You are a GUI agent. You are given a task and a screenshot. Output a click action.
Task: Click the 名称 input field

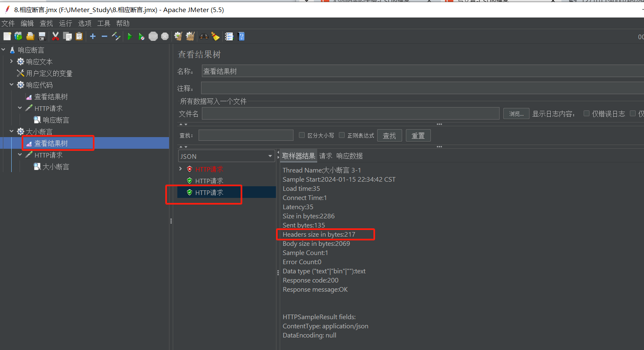pyautogui.click(x=423, y=71)
